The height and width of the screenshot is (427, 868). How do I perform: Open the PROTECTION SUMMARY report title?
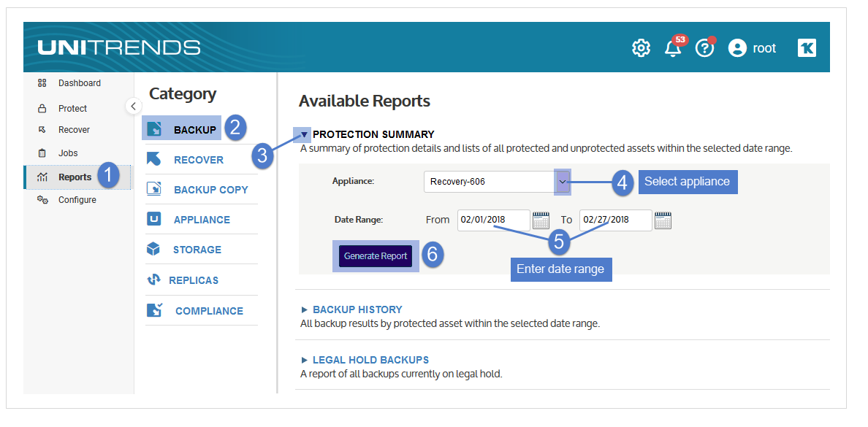[373, 134]
